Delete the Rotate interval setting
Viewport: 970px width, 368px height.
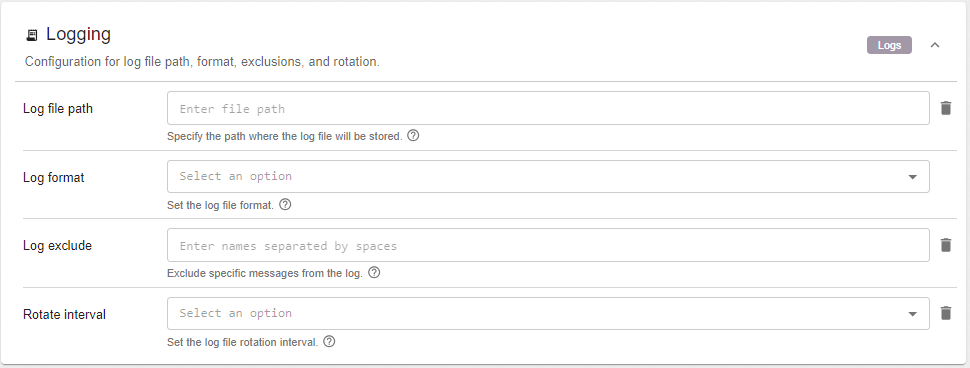[x=945, y=313]
